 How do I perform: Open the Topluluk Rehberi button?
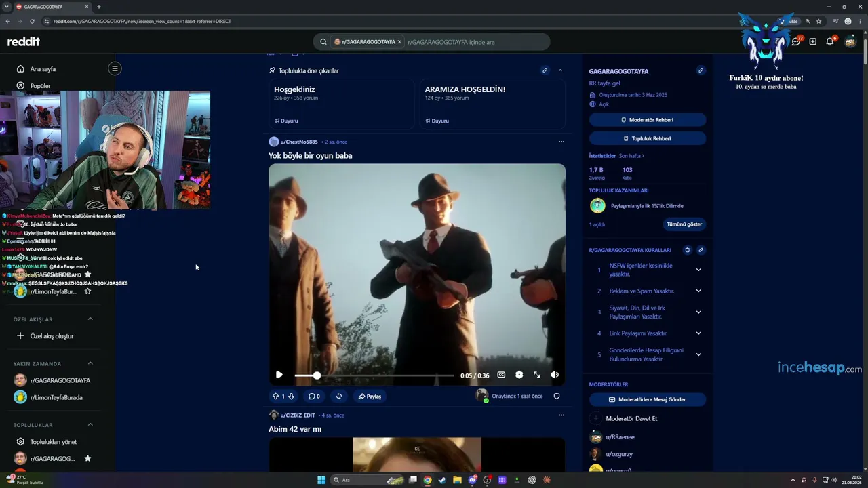point(648,138)
